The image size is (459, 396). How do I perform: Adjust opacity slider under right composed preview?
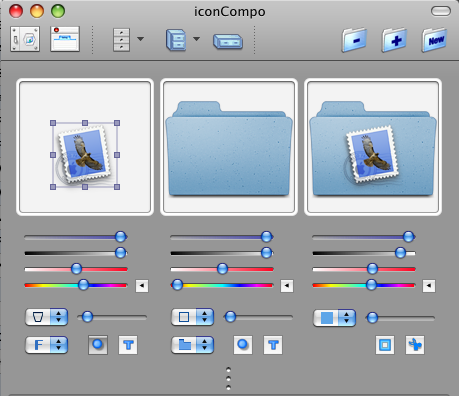pyautogui.click(x=364, y=237)
